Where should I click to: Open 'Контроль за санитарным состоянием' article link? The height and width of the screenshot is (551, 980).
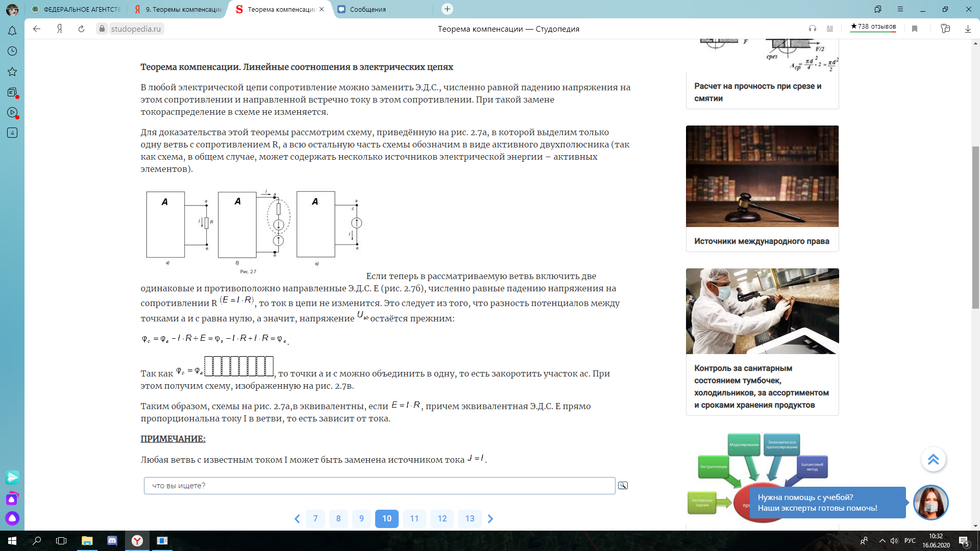click(762, 387)
